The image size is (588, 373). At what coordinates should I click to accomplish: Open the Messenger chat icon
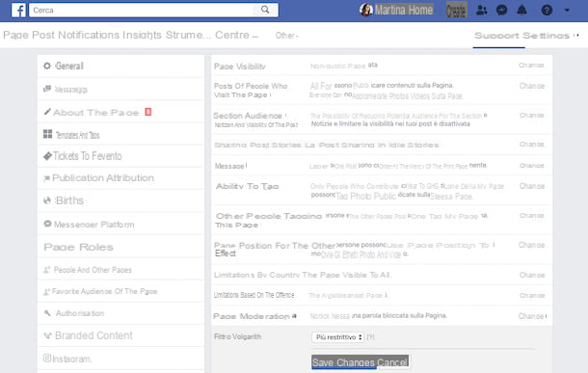tap(501, 11)
